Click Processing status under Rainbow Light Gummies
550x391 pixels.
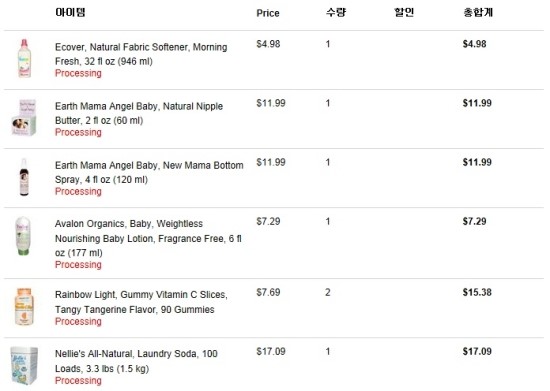[78, 321]
